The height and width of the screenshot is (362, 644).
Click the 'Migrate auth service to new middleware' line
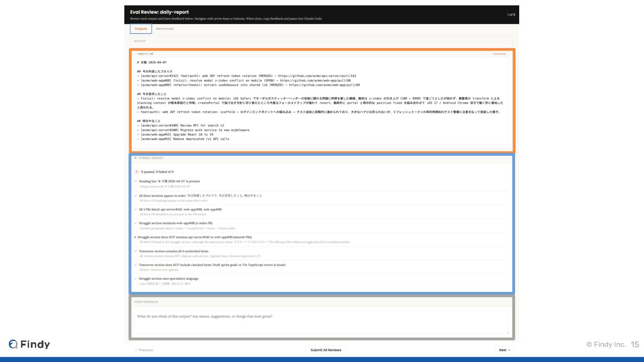193,130
